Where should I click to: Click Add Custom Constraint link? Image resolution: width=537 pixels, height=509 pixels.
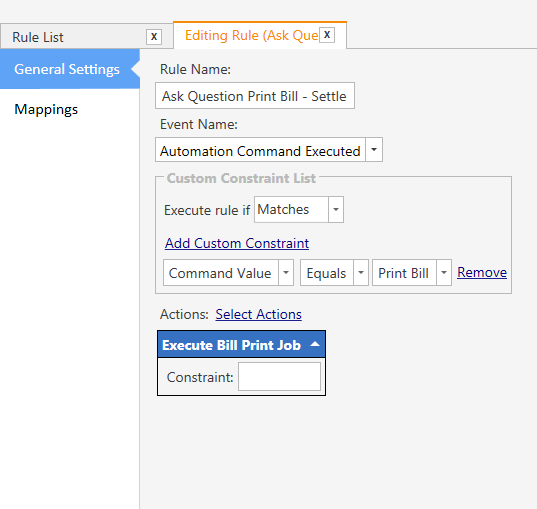coord(237,243)
